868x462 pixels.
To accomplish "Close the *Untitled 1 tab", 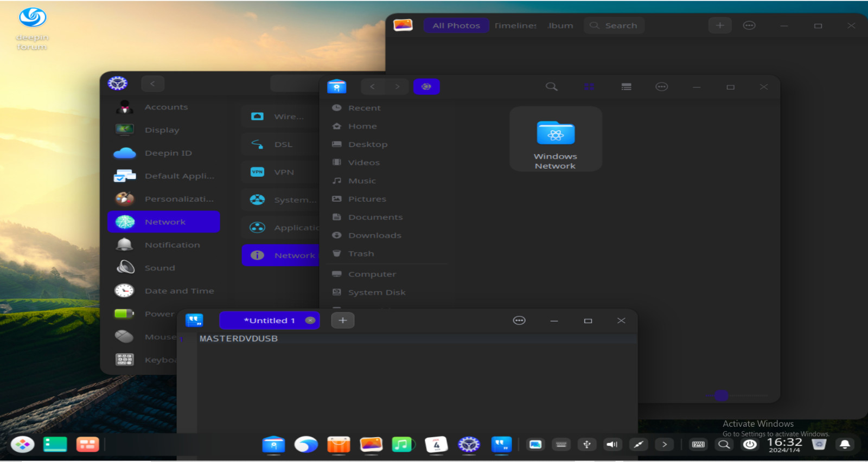I will [310, 320].
